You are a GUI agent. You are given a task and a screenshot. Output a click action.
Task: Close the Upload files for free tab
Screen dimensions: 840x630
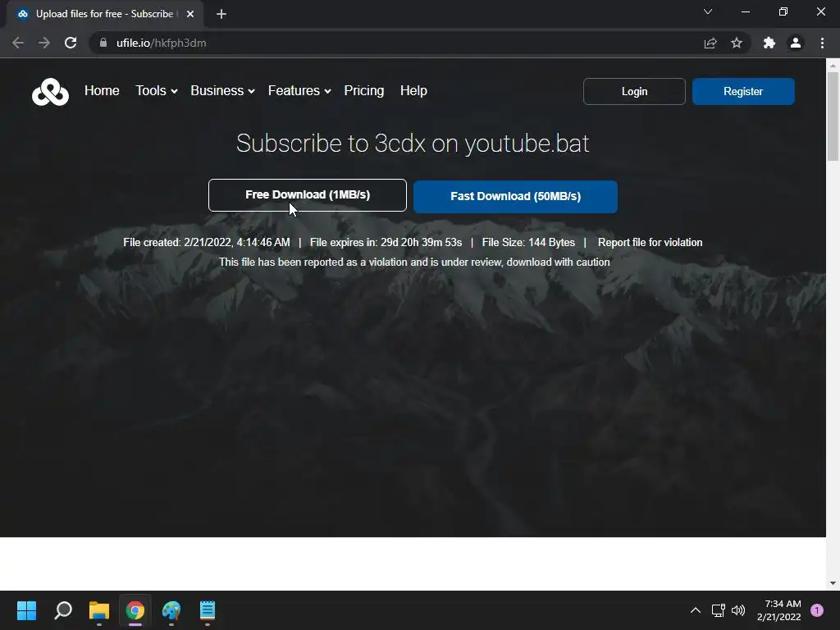pos(190,14)
